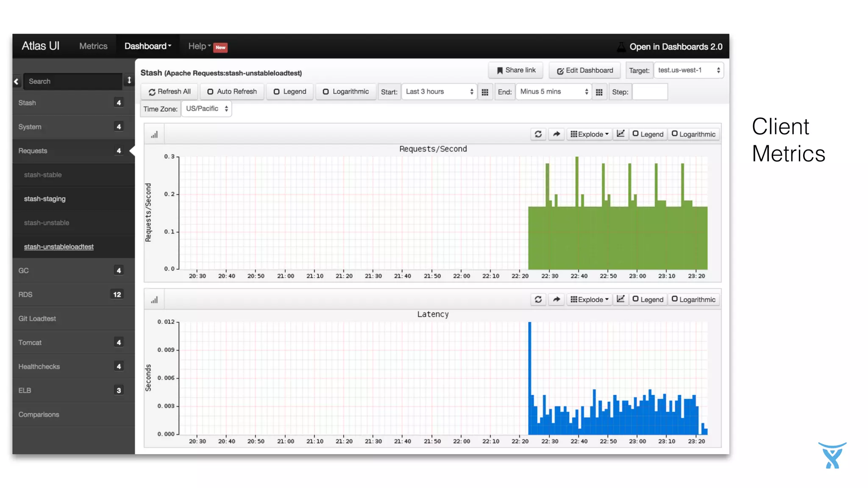The image size is (868, 488).
Task: Open End range Minus 5 mins dropdown
Action: (x=553, y=92)
